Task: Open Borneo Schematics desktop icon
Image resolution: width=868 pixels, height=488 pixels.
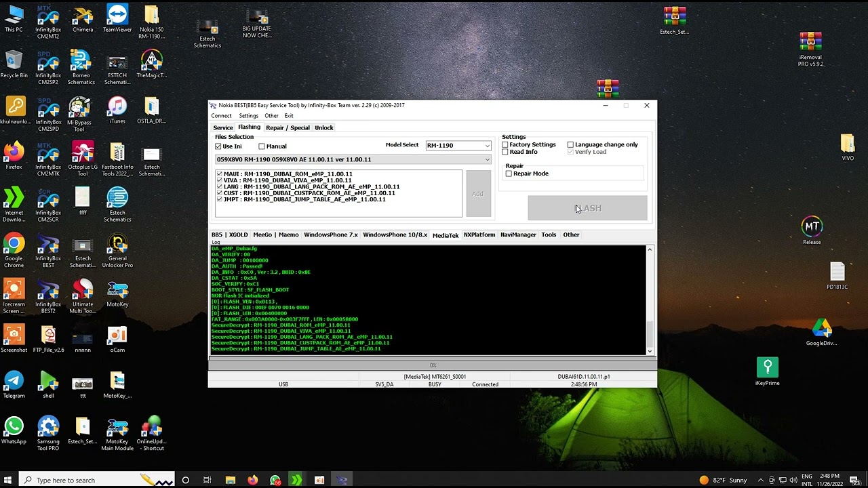Action: coord(81,68)
